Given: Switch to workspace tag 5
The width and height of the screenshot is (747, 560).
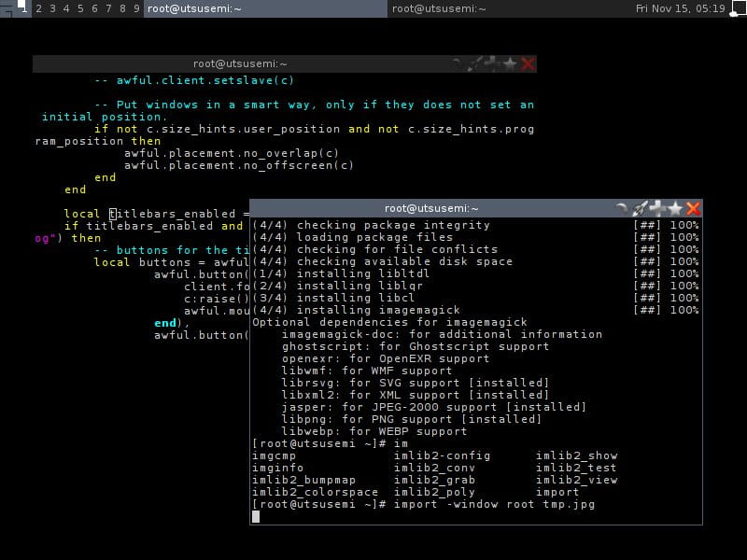Looking at the screenshot, I should 80,8.
